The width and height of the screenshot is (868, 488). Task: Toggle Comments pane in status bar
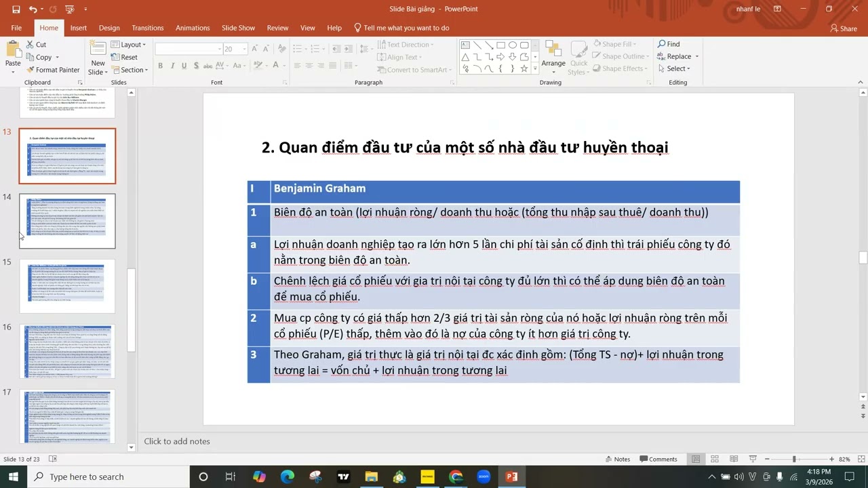pos(658,459)
